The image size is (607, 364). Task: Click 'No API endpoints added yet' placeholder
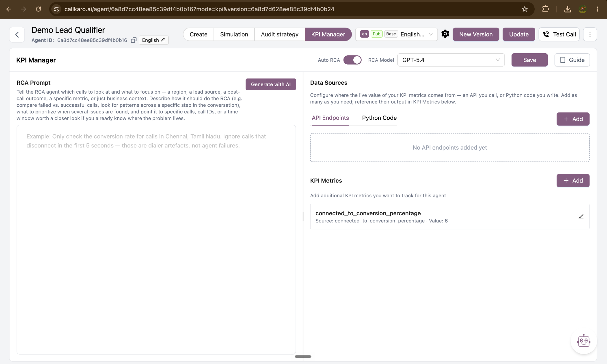tap(450, 147)
